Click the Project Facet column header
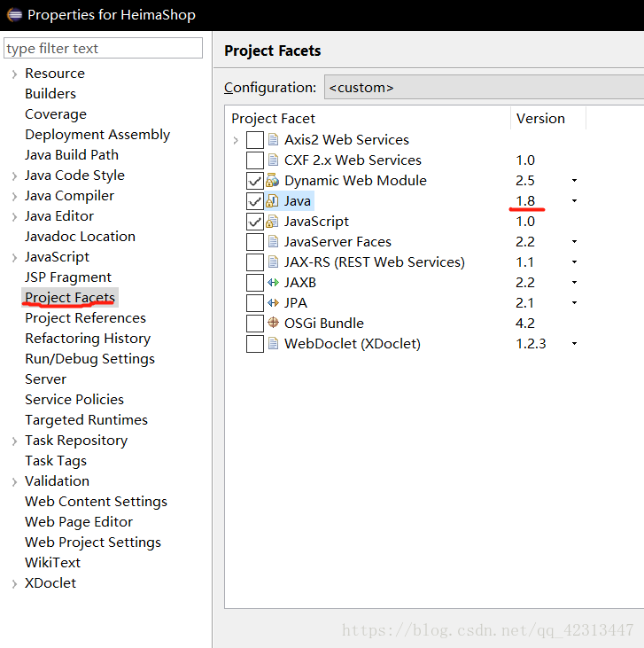 (273, 119)
